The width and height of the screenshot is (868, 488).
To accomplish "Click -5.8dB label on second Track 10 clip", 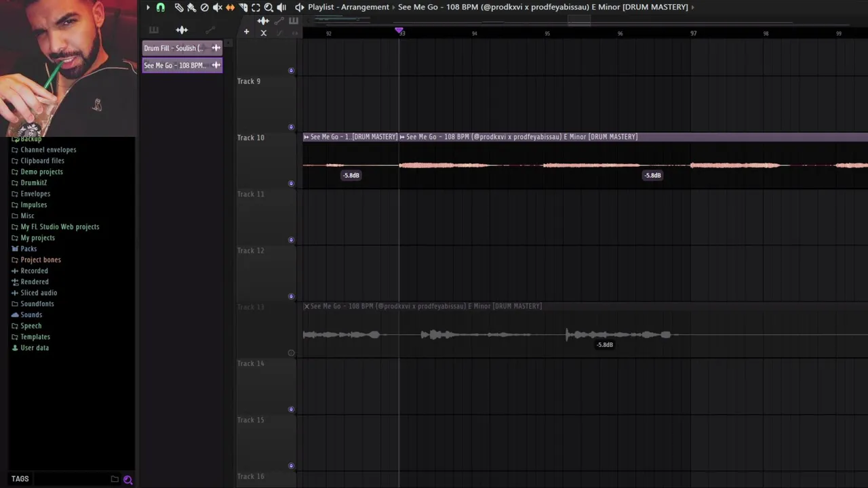I will coord(652,176).
